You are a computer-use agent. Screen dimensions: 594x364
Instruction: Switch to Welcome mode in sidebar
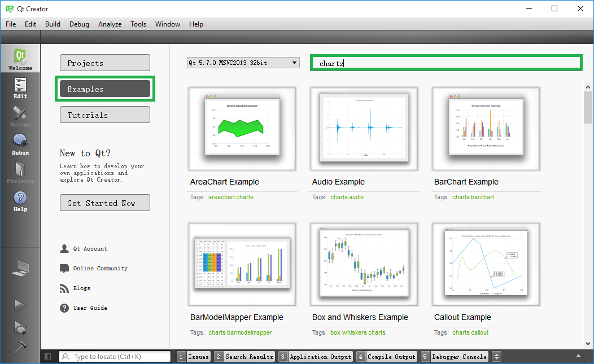coord(20,58)
